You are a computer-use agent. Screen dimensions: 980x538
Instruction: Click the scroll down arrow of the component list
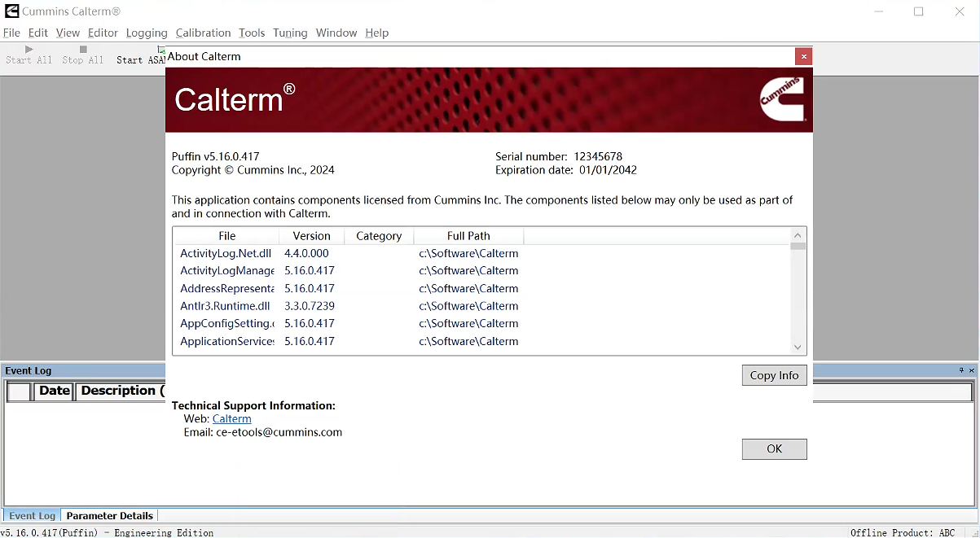798,347
